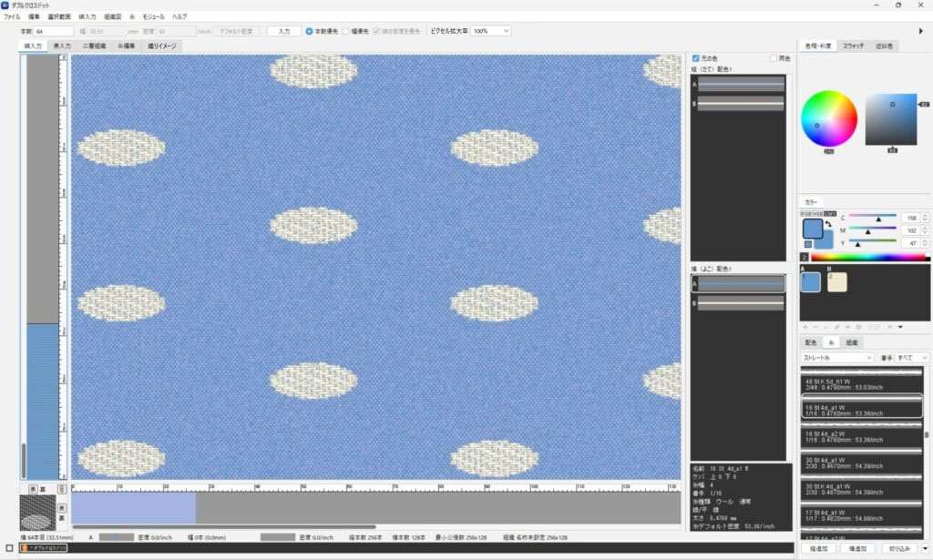Click the spectrum bar mode icon
Screen dimensions: 933x560
click(x=805, y=257)
